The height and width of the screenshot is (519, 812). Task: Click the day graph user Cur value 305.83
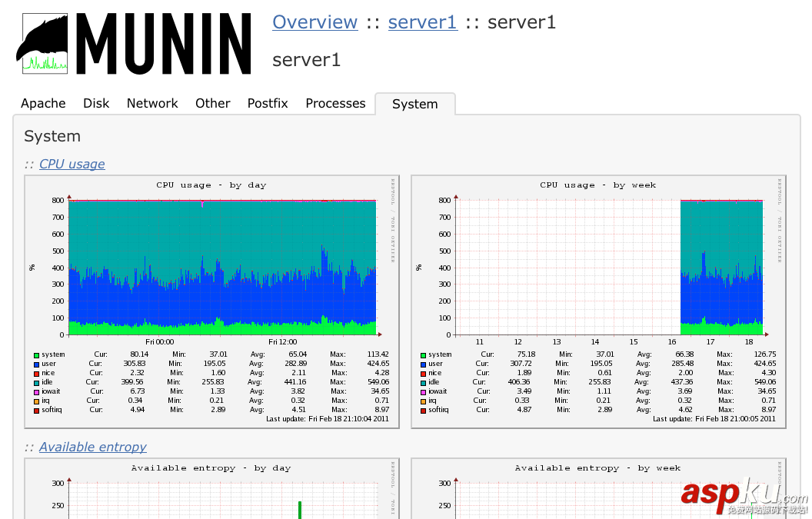[x=134, y=364]
